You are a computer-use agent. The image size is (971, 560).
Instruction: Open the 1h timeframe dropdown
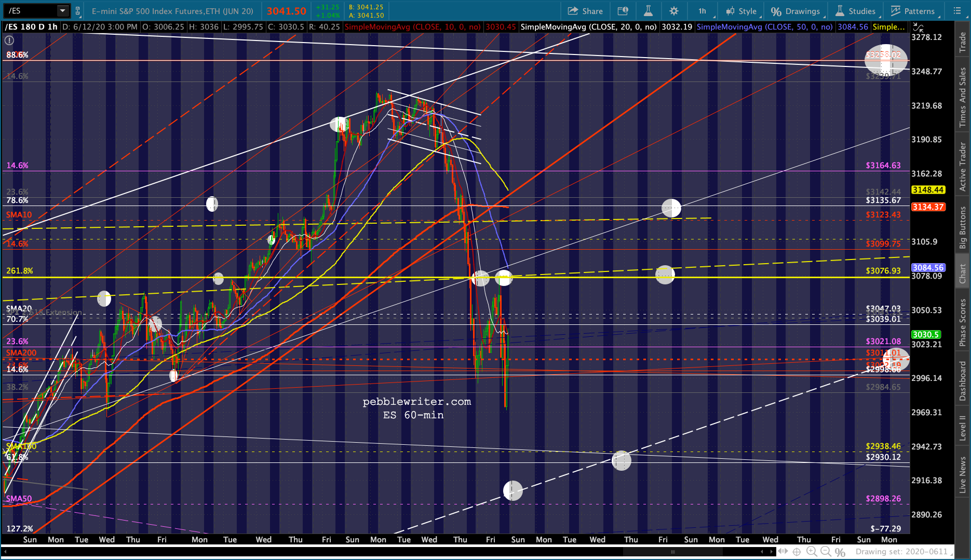point(703,11)
